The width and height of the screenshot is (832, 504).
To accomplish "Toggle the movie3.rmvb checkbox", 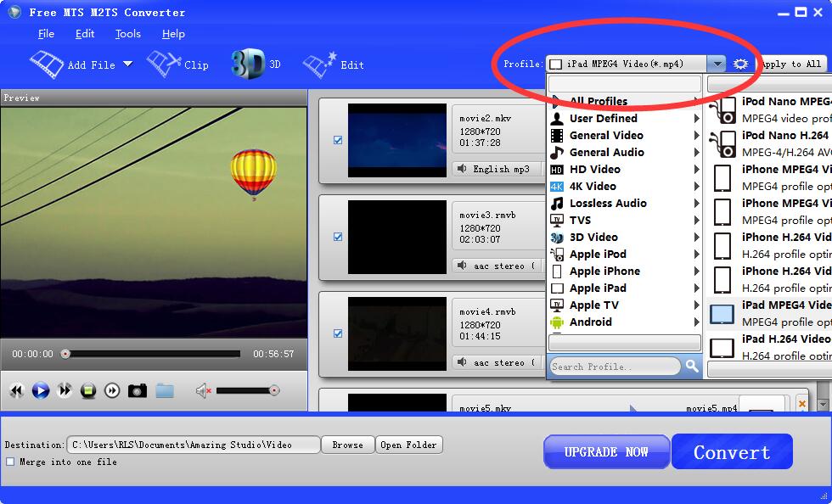I will pos(338,237).
